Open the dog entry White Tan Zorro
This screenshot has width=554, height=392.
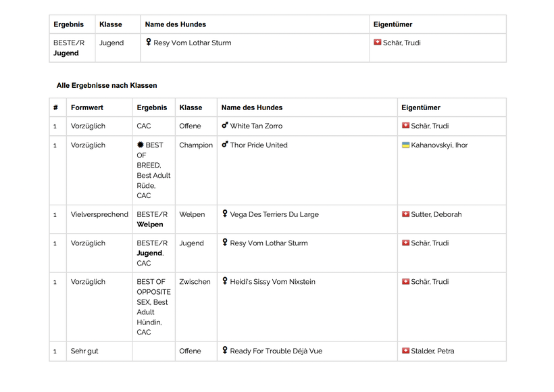click(256, 126)
